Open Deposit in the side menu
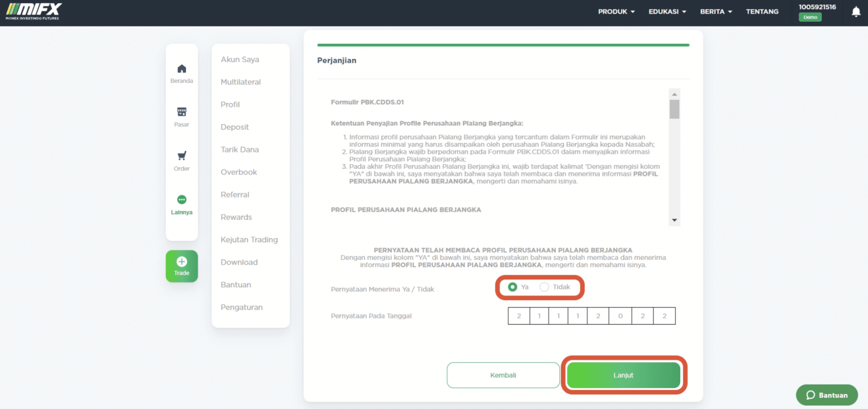Screen dimensions: 868x409 (234, 127)
